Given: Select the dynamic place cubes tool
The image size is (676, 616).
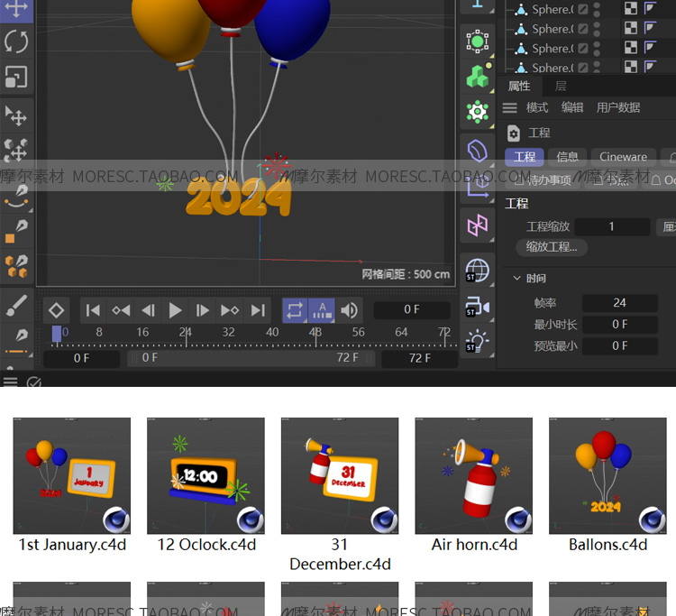Looking at the screenshot, I should click(x=16, y=150).
